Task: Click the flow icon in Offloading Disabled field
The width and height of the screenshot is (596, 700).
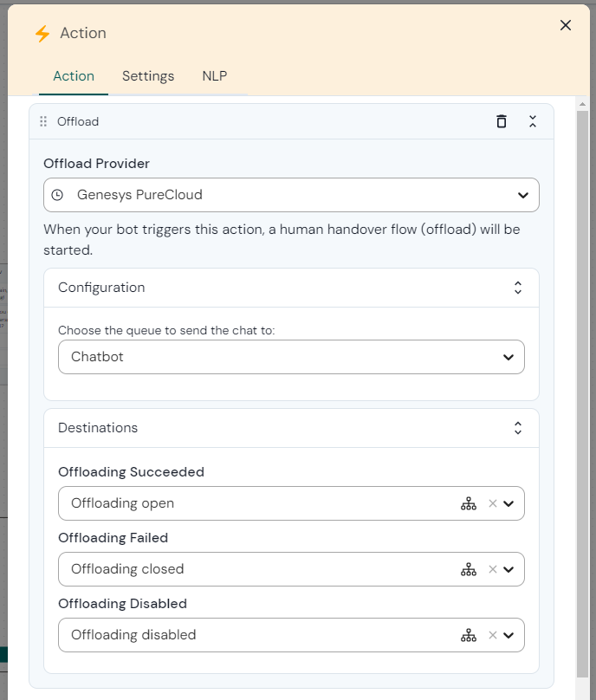Action: point(469,635)
